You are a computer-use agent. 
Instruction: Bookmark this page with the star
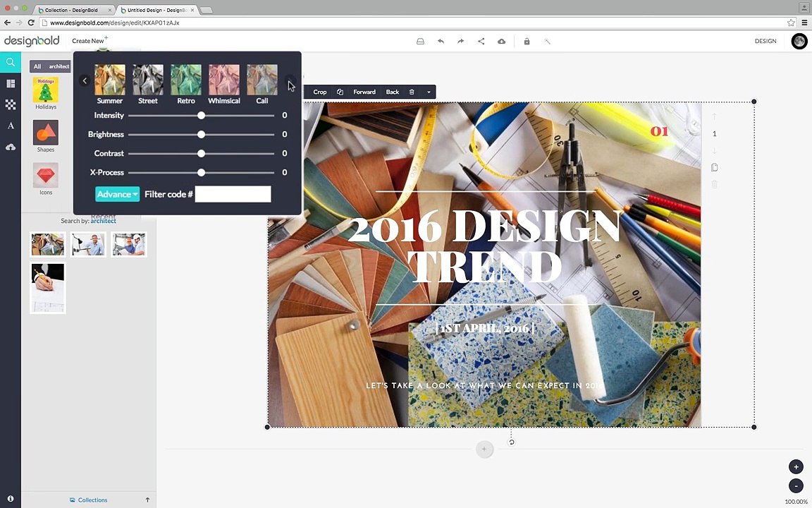pyautogui.click(x=791, y=23)
